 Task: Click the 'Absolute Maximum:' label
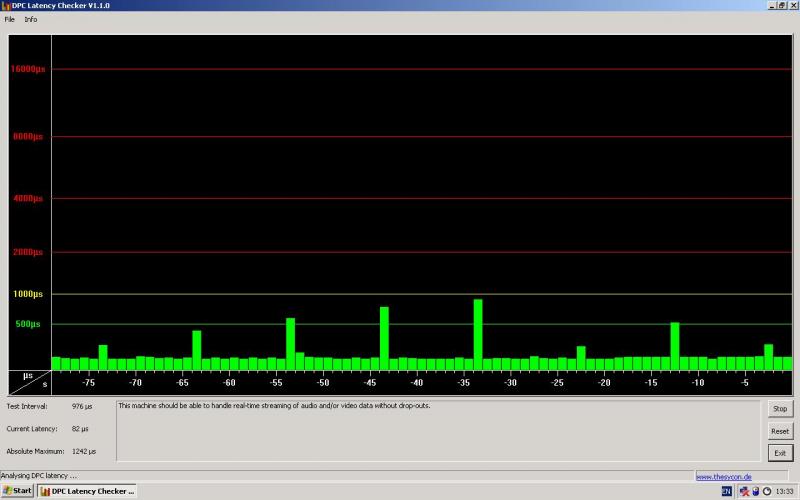coord(36,452)
